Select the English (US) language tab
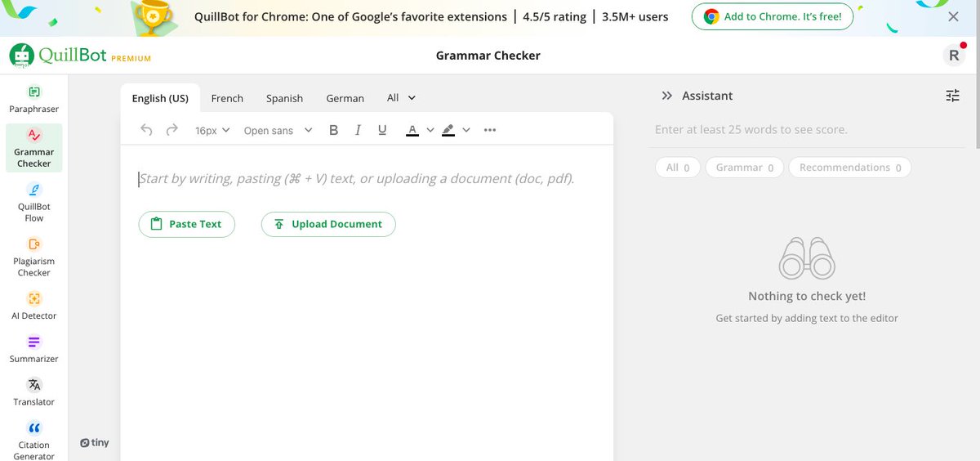The height and width of the screenshot is (461, 980). pos(160,98)
